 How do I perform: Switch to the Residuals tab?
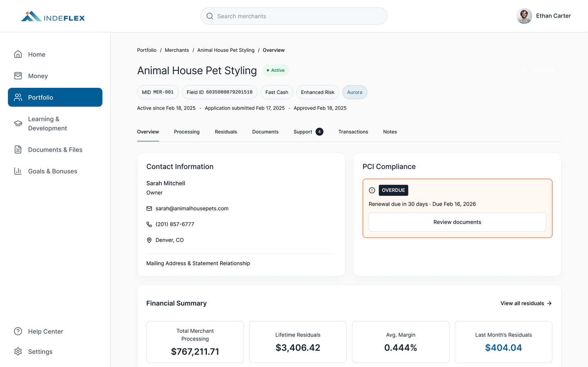[226, 132]
